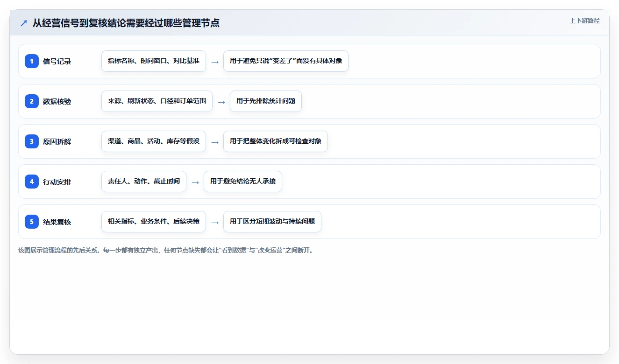This screenshot has width=619, height=364.
Task: Click the 用于先排除统计问题 box
Action: click(266, 101)
